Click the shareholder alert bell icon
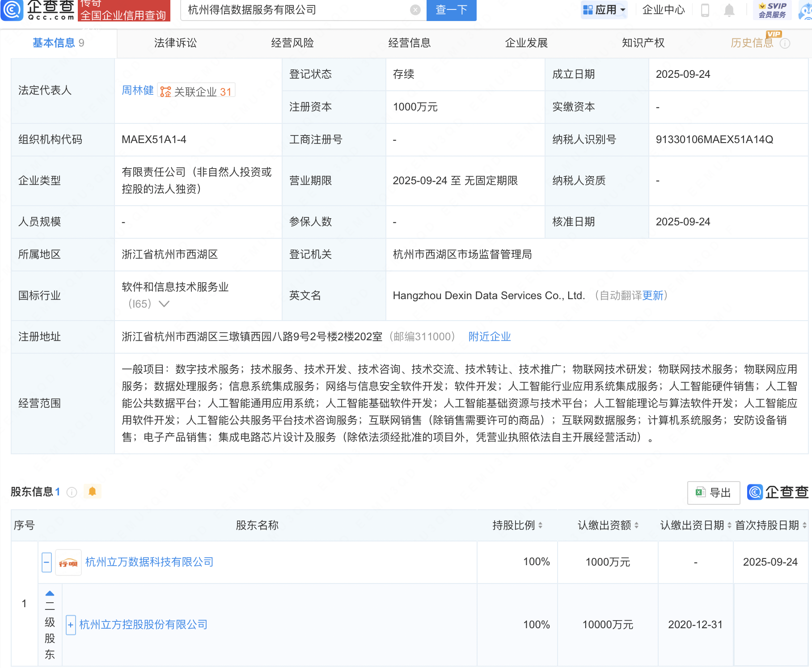 (x=92, y=492)
